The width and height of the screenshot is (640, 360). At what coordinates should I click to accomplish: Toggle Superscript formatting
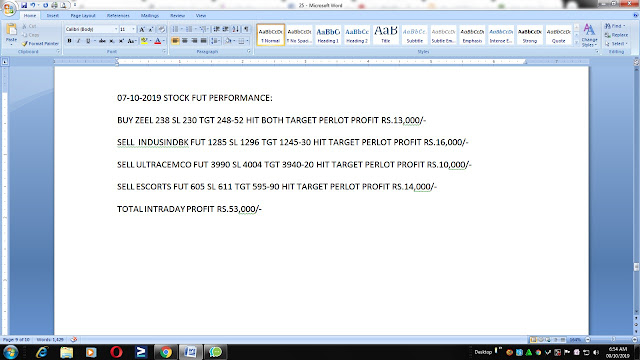[x=121, y=41]
